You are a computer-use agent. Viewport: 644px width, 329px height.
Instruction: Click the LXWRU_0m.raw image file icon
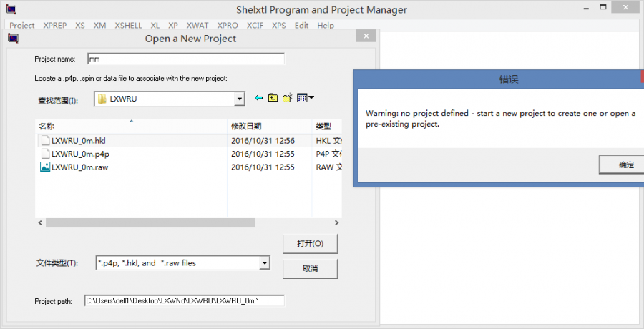tap(45, 167)
